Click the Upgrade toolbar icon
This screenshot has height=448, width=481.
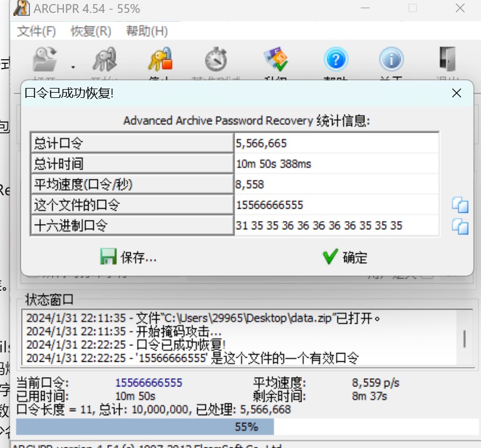tap(276, 59)
